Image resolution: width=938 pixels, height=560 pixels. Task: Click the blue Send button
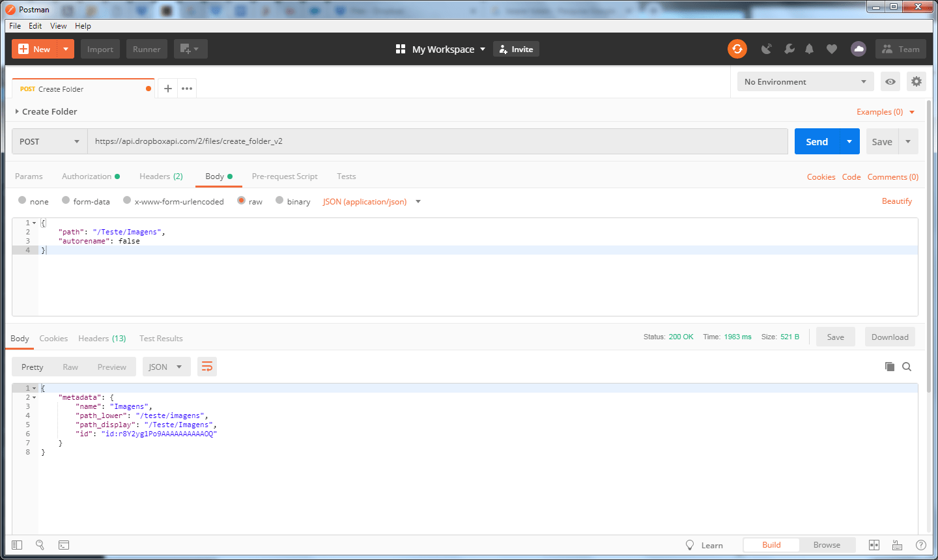(x=817, y=141)
